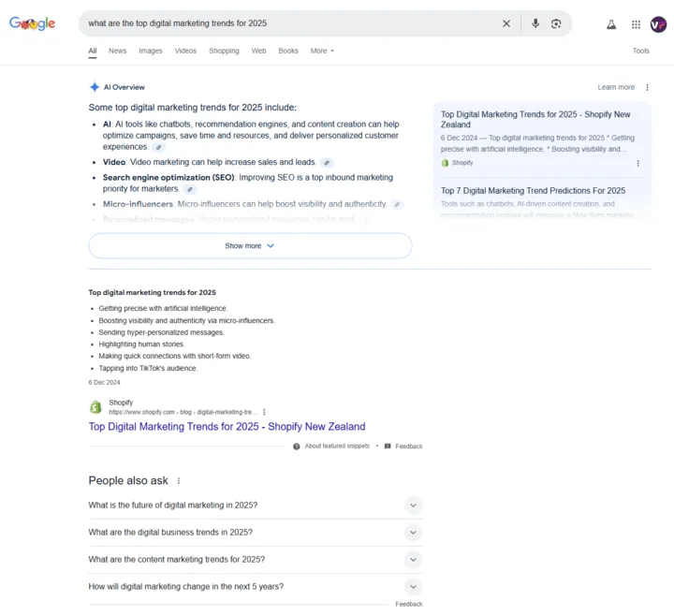Click Shopify favicon in source card

click(x=445, y=163)
